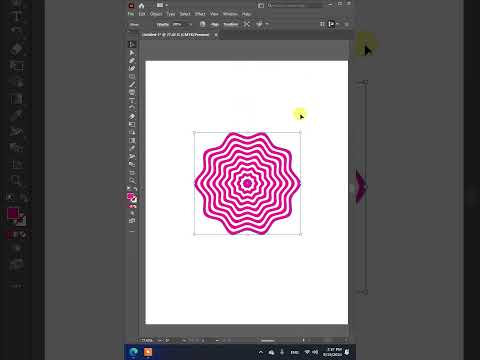Click the orange app icon on taskbar
Screen dimensions: 480x360
point(148,352)
